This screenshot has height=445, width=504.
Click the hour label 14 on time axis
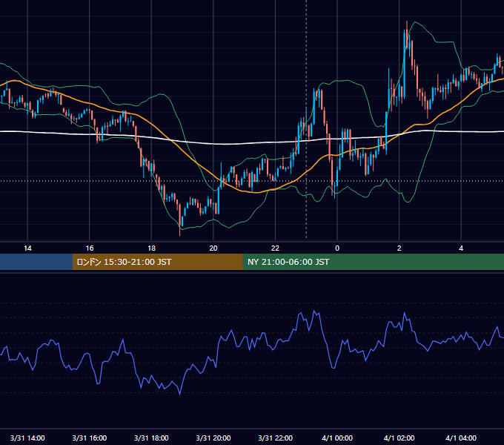(27, 248)
